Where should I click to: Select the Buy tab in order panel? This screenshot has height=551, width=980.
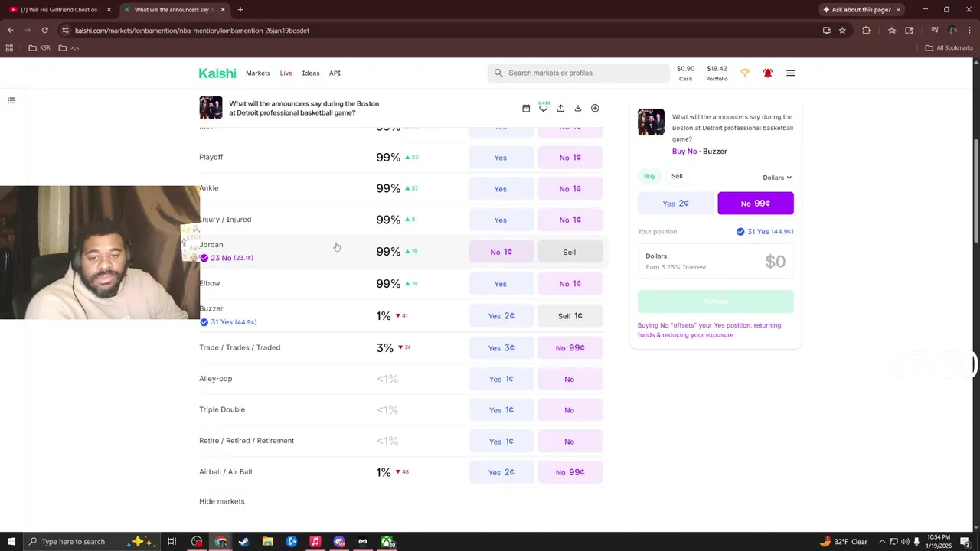point(649,176)
